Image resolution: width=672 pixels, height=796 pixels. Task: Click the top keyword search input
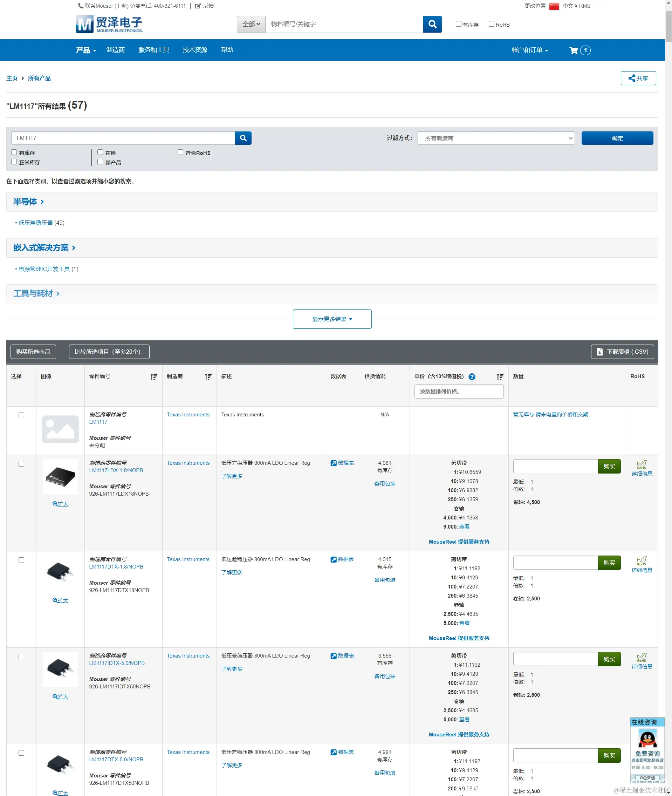click(x=344, y=24)
